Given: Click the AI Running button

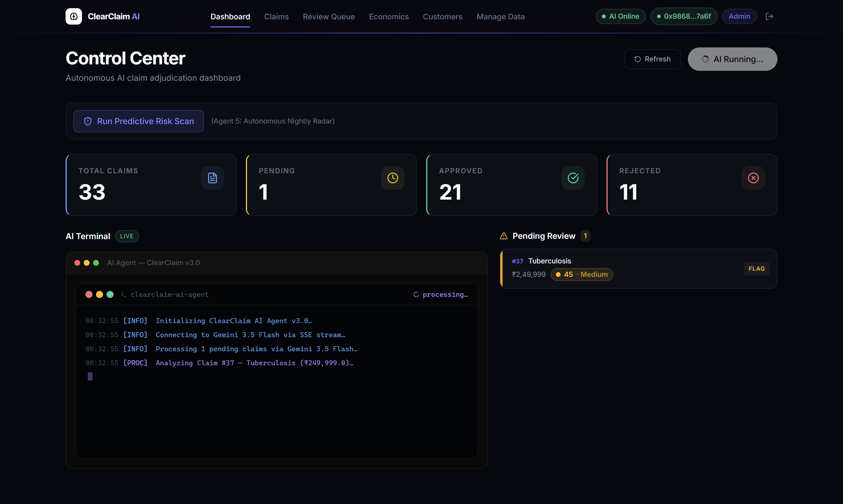Looking at the screenshot, I should [x=732, y=59].
